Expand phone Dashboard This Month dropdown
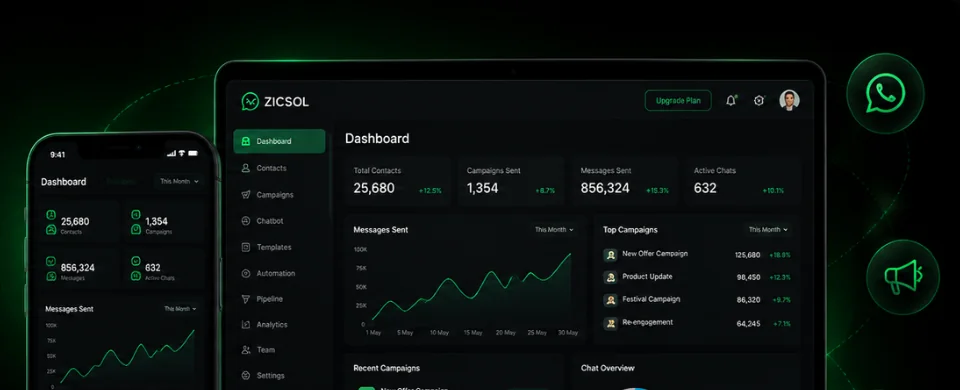Viewport: 960px width, 390px height. tap(179, 182)
